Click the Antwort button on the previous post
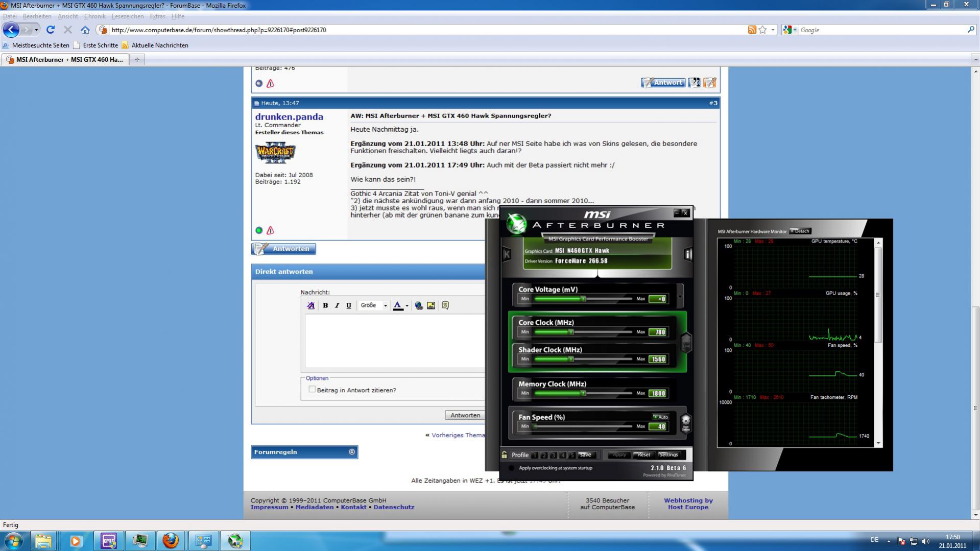Image resolution: width=980 pixels, height=551 pixels. click(663, 83)
